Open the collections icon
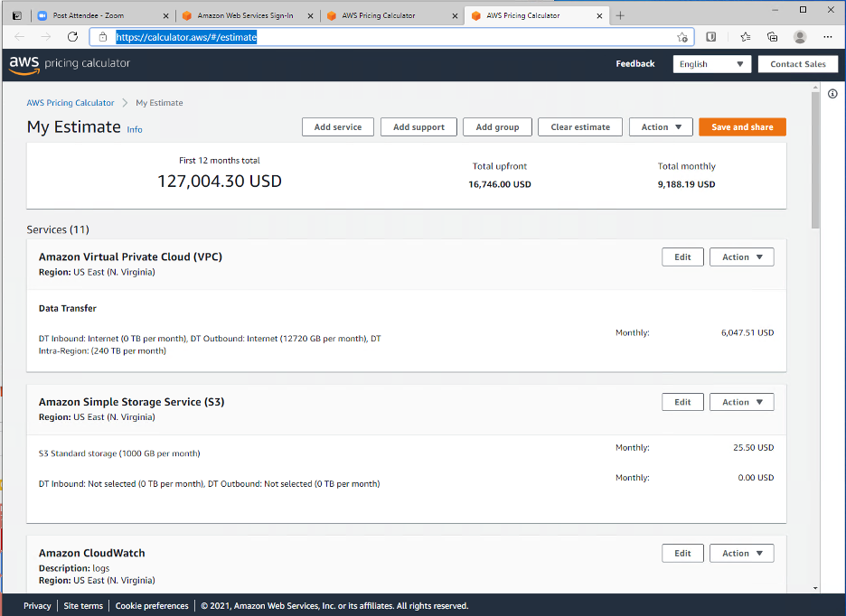This screenshot has height=616, width=846. [772, 37]
